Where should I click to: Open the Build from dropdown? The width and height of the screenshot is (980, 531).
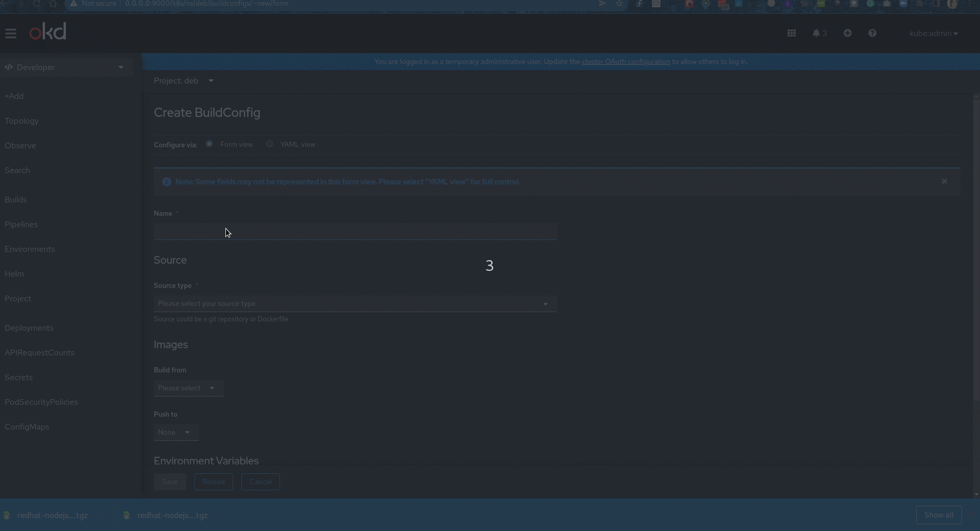point(188,388)
